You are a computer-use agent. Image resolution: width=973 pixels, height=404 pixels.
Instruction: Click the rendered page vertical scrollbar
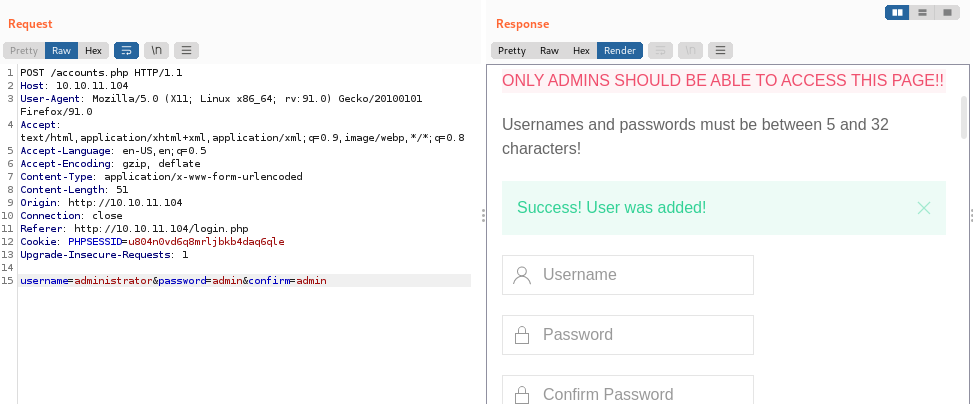point(964,117)
